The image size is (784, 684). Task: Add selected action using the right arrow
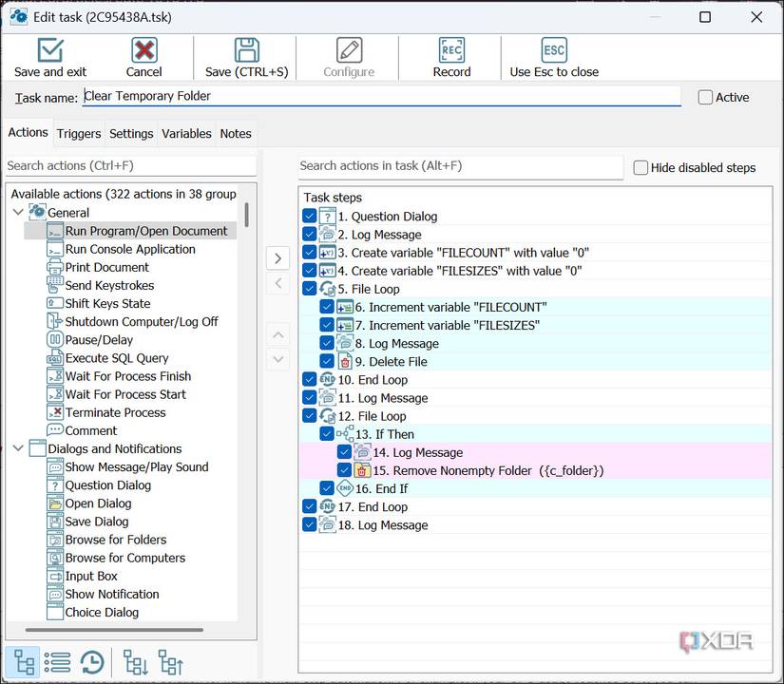click(x=277, y=257)
